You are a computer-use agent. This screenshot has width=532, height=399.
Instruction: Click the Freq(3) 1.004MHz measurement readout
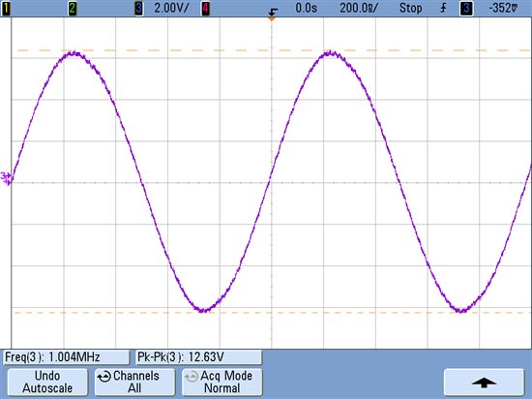pos(66,357)
